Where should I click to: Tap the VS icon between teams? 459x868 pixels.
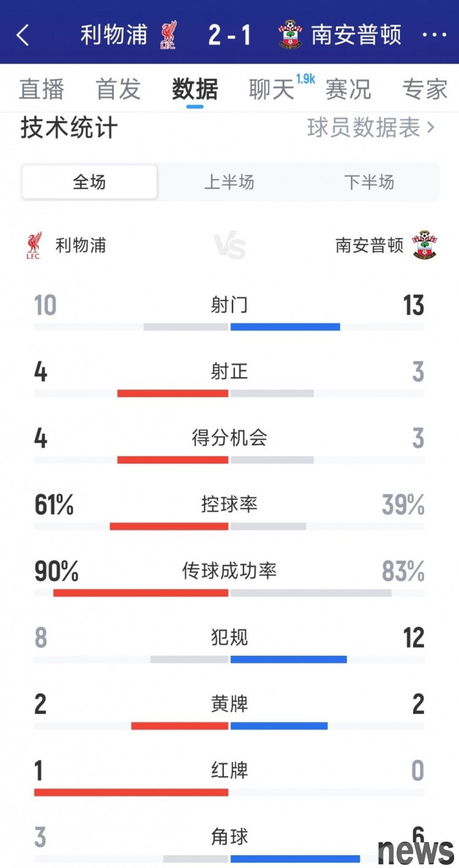tap(229, 246)
